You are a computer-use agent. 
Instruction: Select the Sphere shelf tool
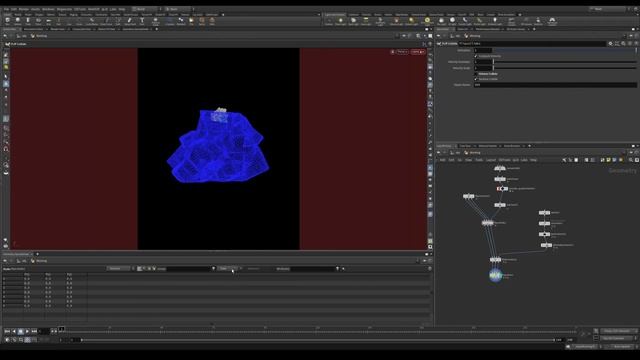(x=18, y=21)
